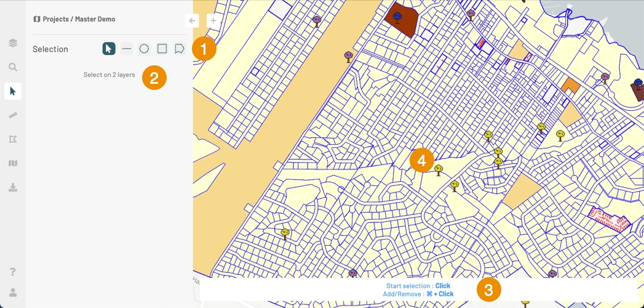The width and height of the screenshot is (644, 308).
Task: Open the Help question mark
Action: [x=12, y=272]
